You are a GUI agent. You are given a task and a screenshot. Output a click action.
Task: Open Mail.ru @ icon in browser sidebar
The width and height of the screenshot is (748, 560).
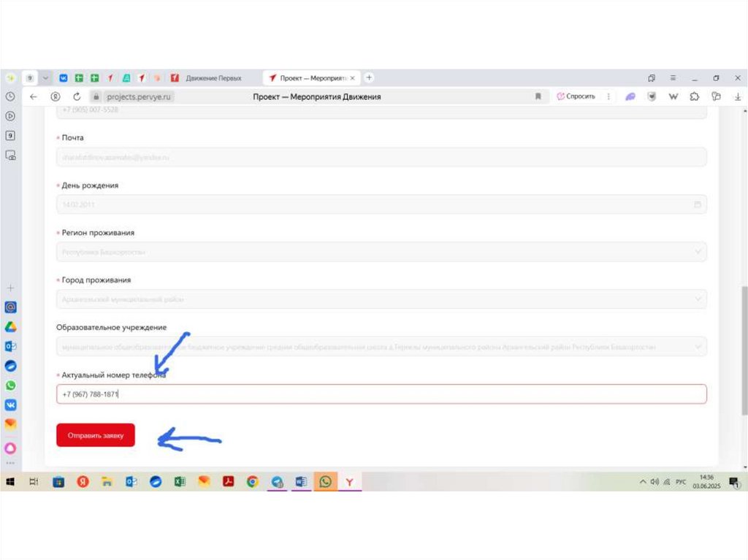click(10, 307)
